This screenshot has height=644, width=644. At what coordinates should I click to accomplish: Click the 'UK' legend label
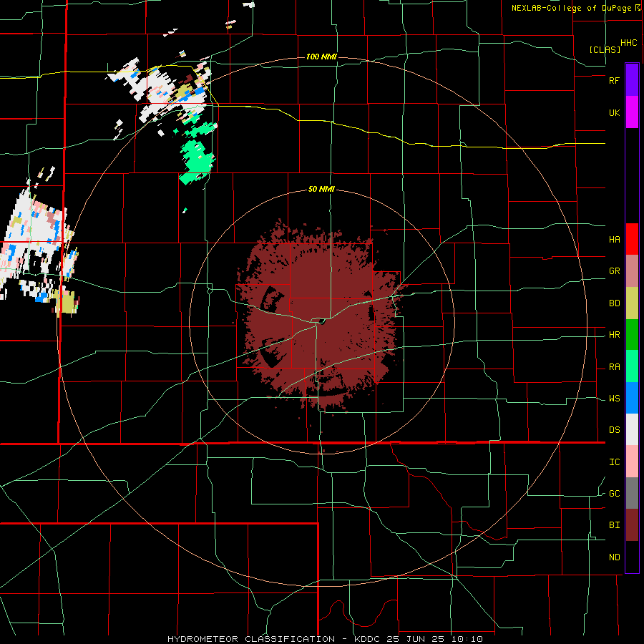[614, 112]
